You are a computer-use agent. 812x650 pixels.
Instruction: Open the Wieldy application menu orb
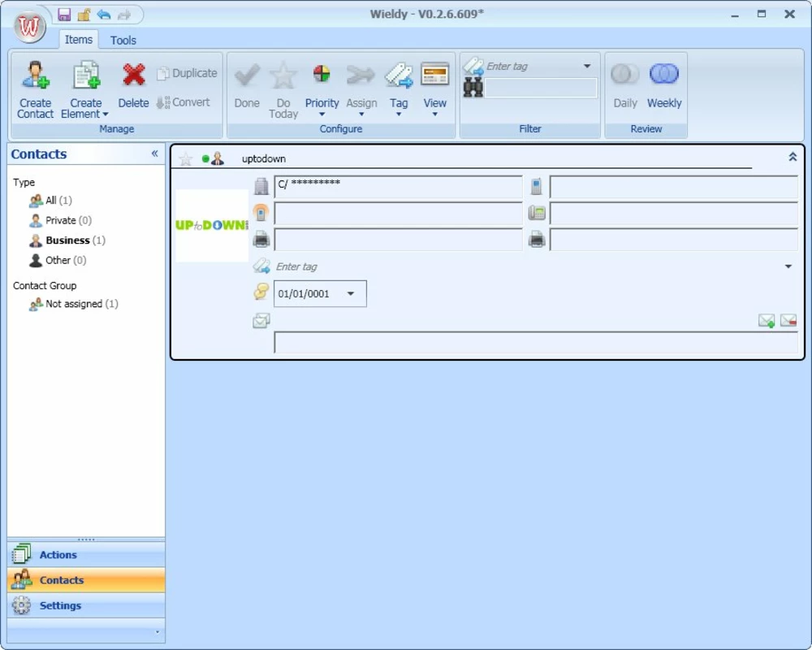pos(29,26)
